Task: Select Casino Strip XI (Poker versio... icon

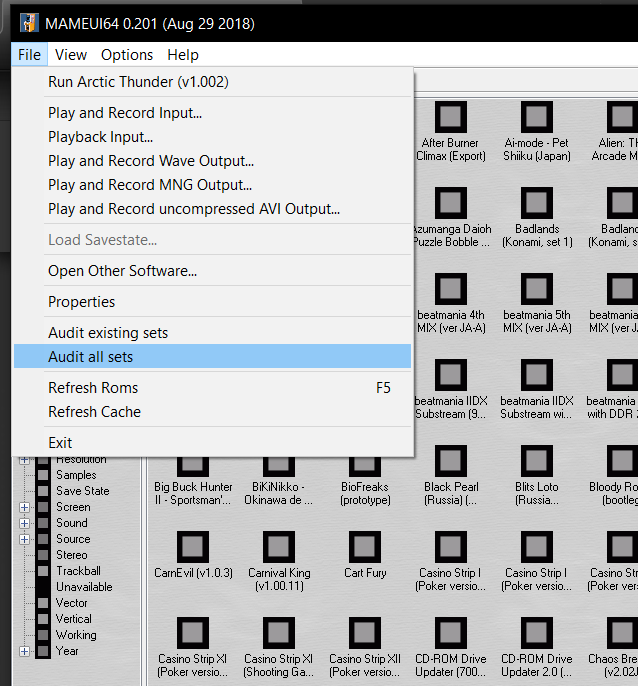Action: click(x=193, y=634)
